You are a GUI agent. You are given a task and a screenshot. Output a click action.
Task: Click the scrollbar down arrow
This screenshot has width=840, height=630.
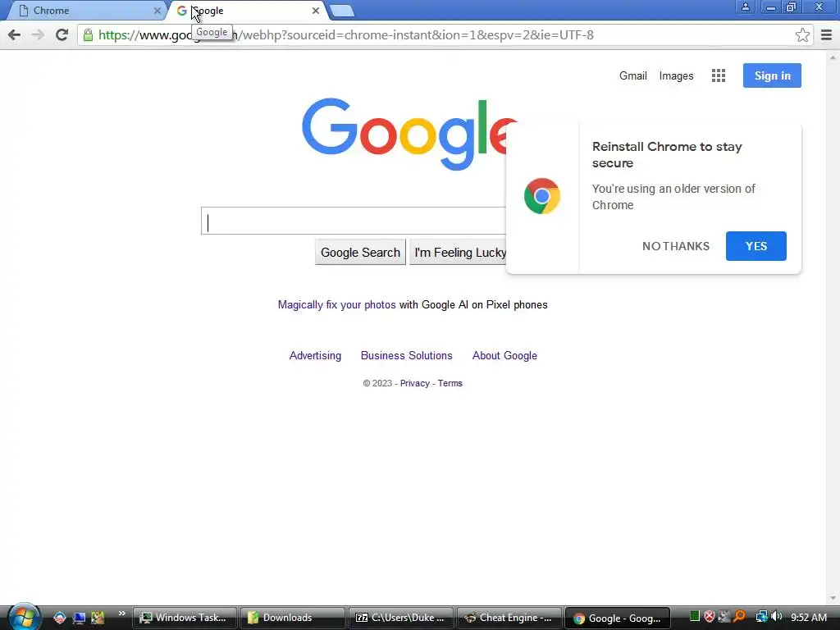(x=832, y=598)
